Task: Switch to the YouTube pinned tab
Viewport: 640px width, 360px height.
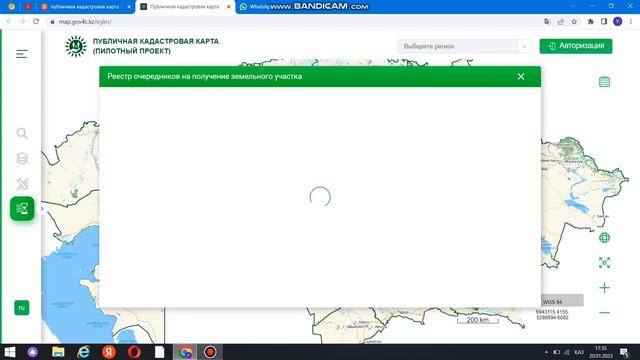Action: pos(28,7)
